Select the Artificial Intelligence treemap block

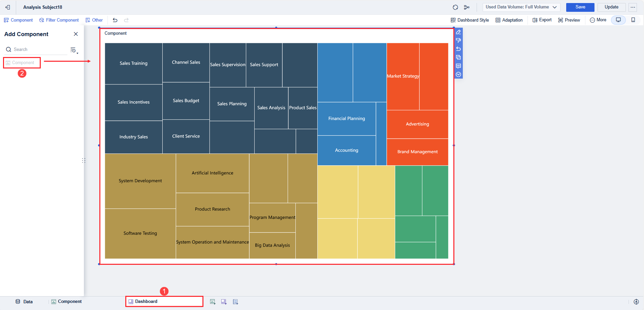tap(213, 173)
